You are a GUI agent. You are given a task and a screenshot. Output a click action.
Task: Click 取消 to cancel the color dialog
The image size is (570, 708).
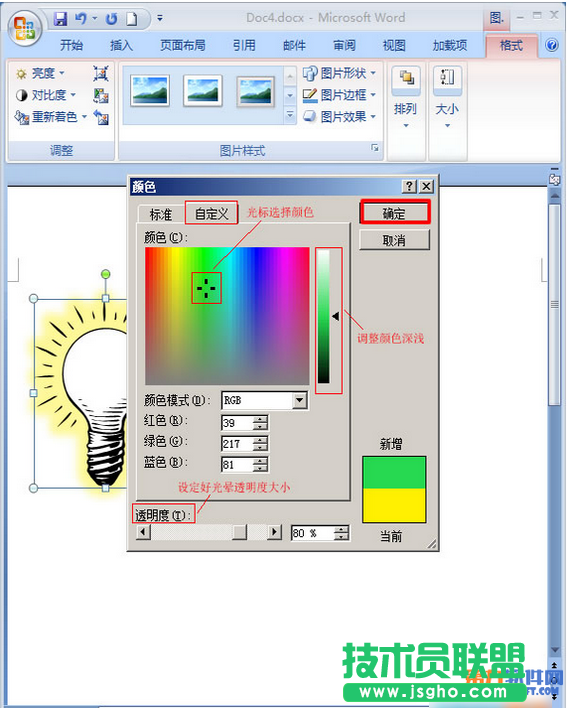tap(394, 240)
